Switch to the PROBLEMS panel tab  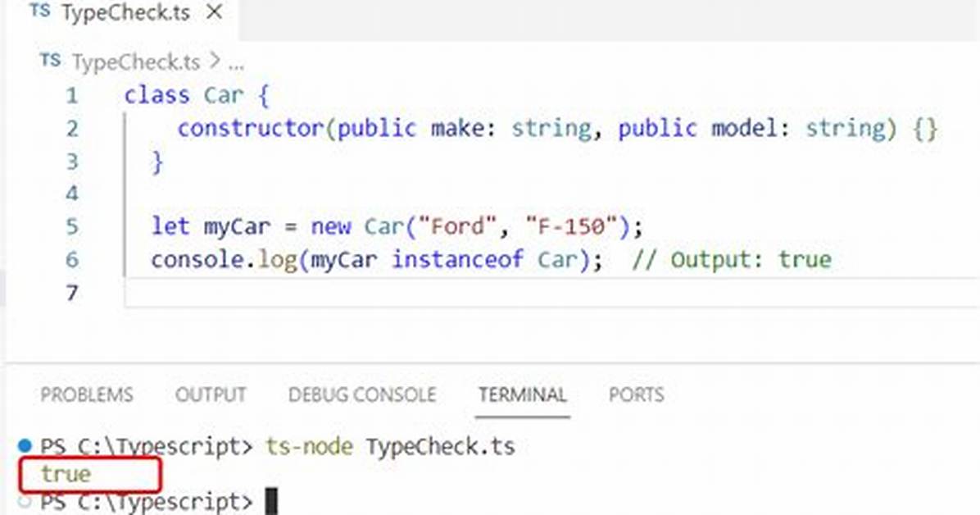[x=87, y=394]
